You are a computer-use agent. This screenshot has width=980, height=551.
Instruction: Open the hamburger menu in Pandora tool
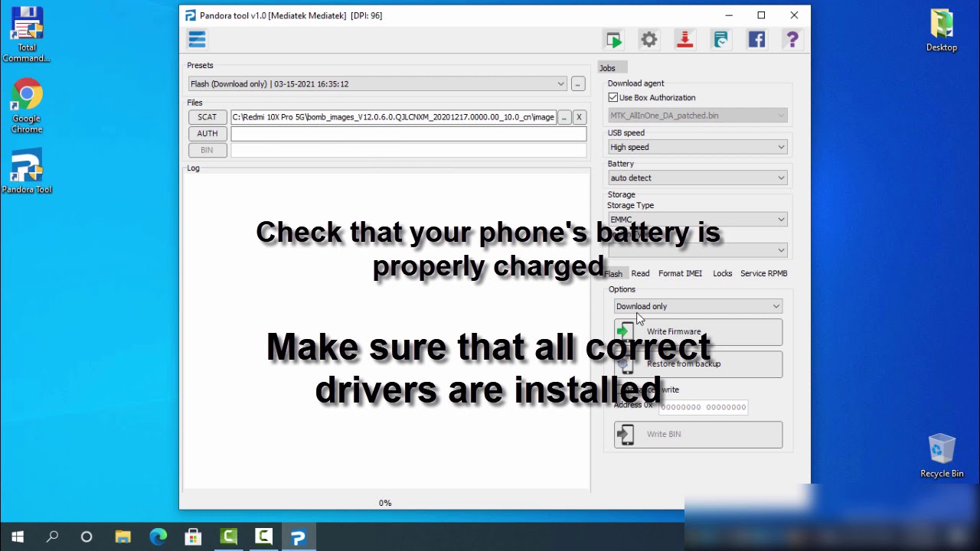pos(197,39)
